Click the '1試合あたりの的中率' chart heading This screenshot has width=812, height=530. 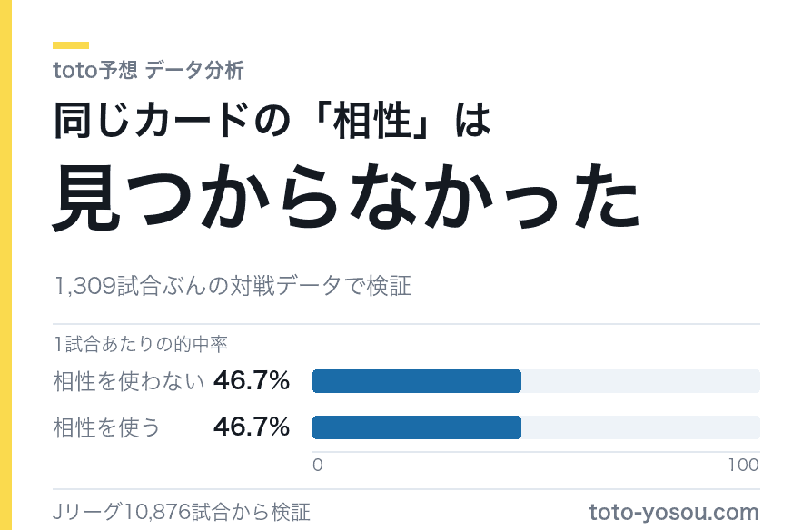[x=141, y=344]
